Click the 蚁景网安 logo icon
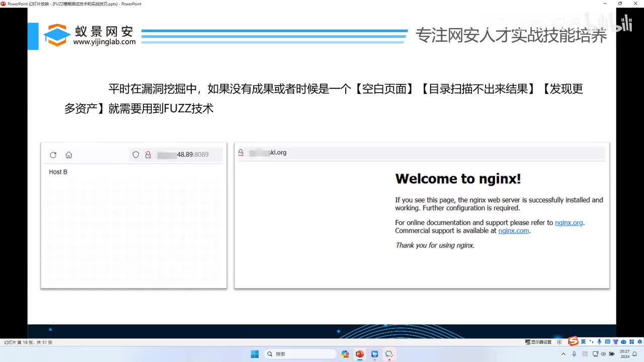The width and height of the screenshot is (644, 362). pos(57,35)
